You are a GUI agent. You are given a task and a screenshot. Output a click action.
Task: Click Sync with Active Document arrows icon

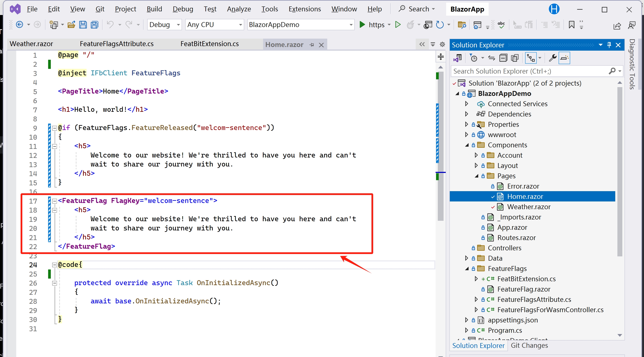pos(491,58)
